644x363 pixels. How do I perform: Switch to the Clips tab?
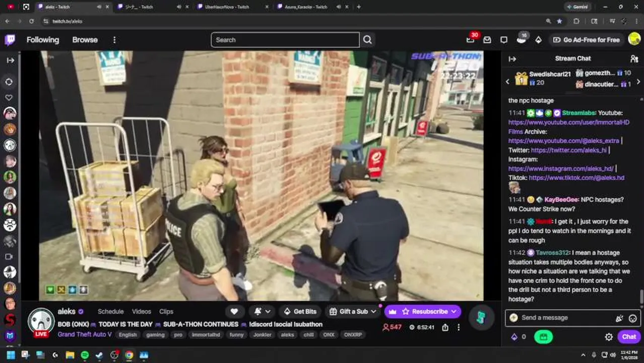coord(166,312)
